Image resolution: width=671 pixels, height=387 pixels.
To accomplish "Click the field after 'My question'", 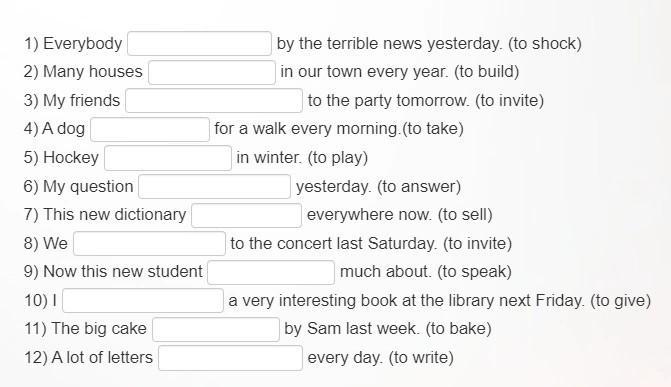I will (214, 187).
